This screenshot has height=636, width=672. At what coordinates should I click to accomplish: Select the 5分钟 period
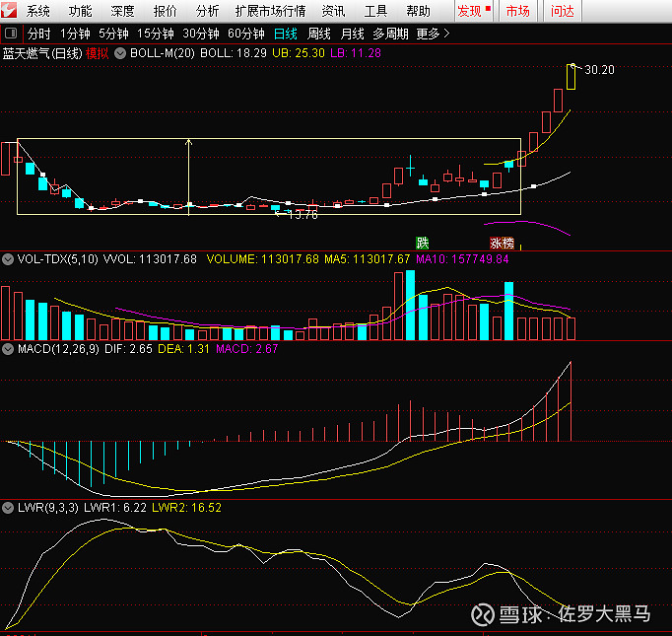pyautogui.click(x=113, y=34)
